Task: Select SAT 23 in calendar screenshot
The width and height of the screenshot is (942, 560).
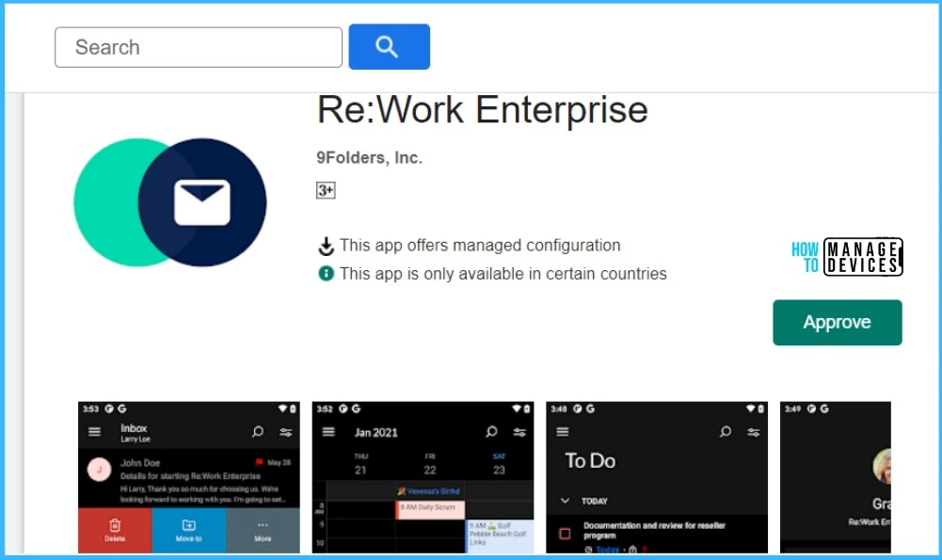Action: coord(500,464)
